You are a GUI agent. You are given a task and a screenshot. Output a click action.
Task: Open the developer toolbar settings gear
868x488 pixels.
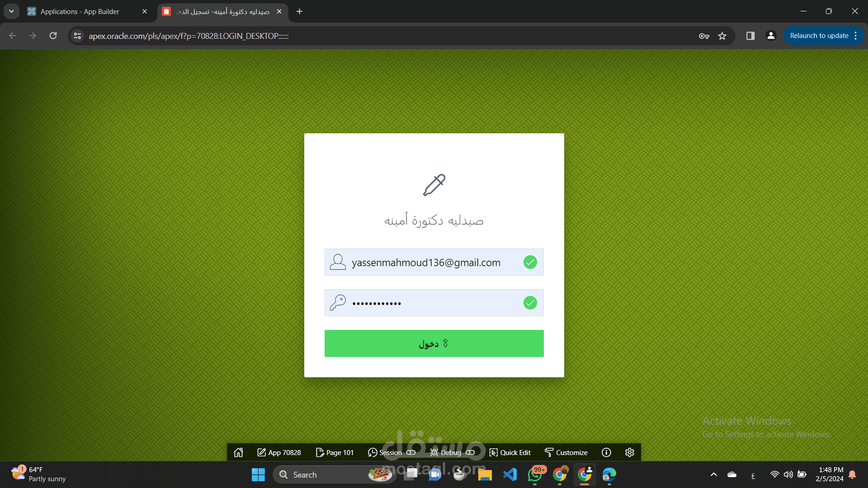point(629,452)
